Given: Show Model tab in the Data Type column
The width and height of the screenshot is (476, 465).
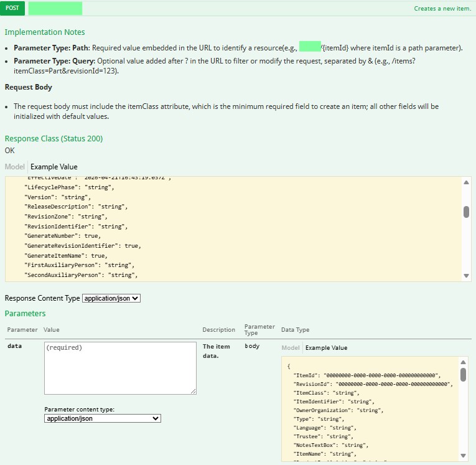Looking at the screenshot, I should point(291,348).
